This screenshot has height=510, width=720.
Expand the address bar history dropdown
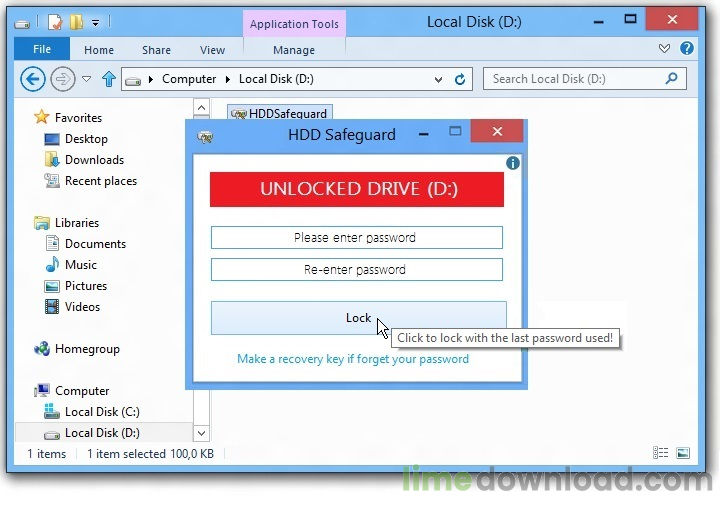438,80
